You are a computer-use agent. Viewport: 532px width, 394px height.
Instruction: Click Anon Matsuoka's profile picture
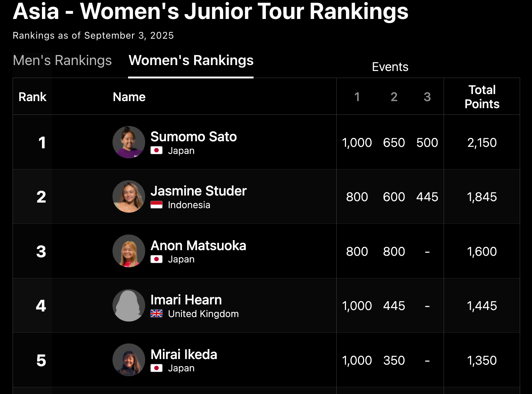click(x=129, y=251)
